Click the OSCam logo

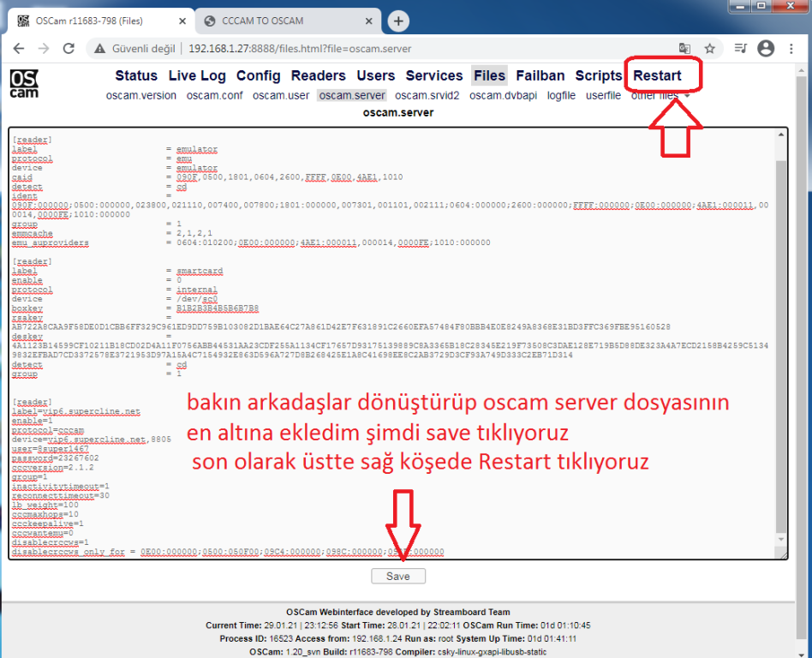pyautogui.click(x=24, y=84)
